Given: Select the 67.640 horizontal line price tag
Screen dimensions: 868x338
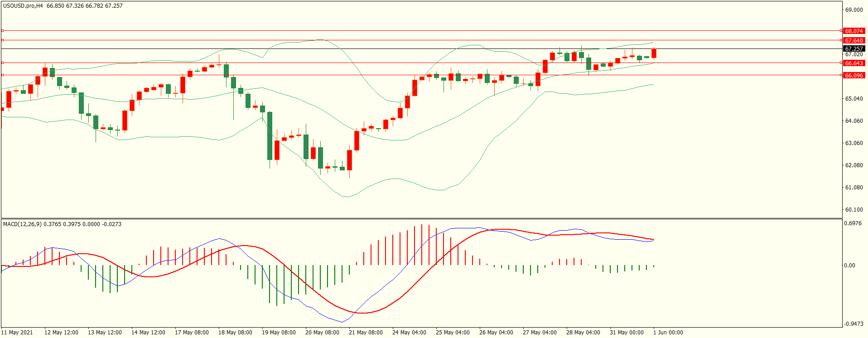Looking at the screenshot, I should (854, 41).
